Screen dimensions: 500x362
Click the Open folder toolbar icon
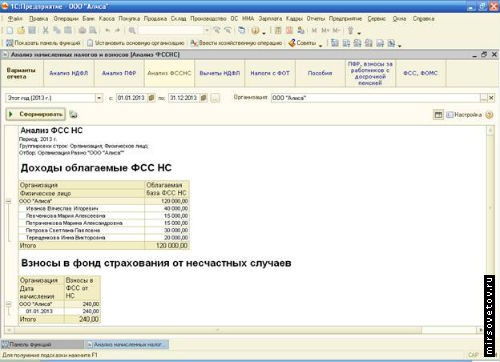pos(21,30)
